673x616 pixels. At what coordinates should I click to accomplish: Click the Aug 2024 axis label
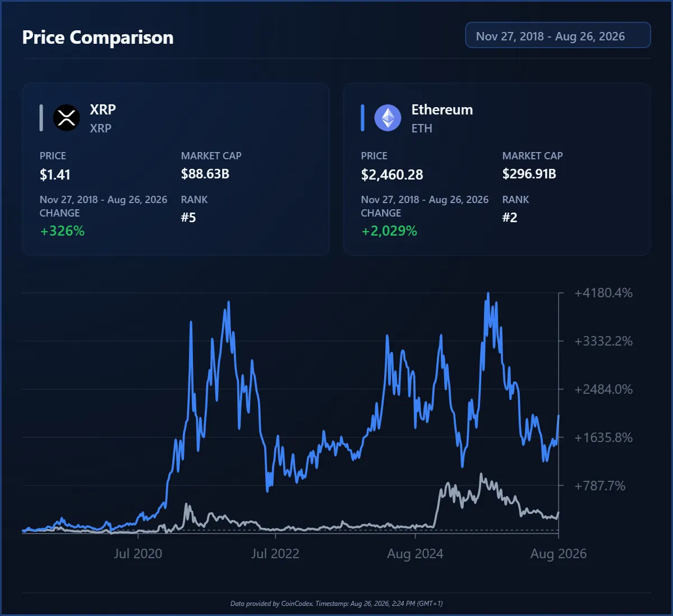click(x=415, y=554)
